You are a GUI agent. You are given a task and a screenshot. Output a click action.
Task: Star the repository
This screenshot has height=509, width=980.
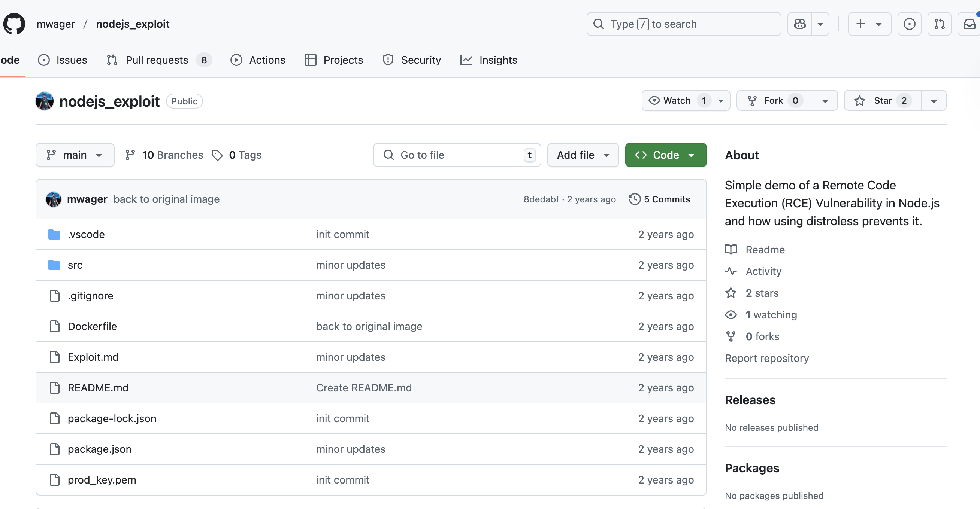883,100
